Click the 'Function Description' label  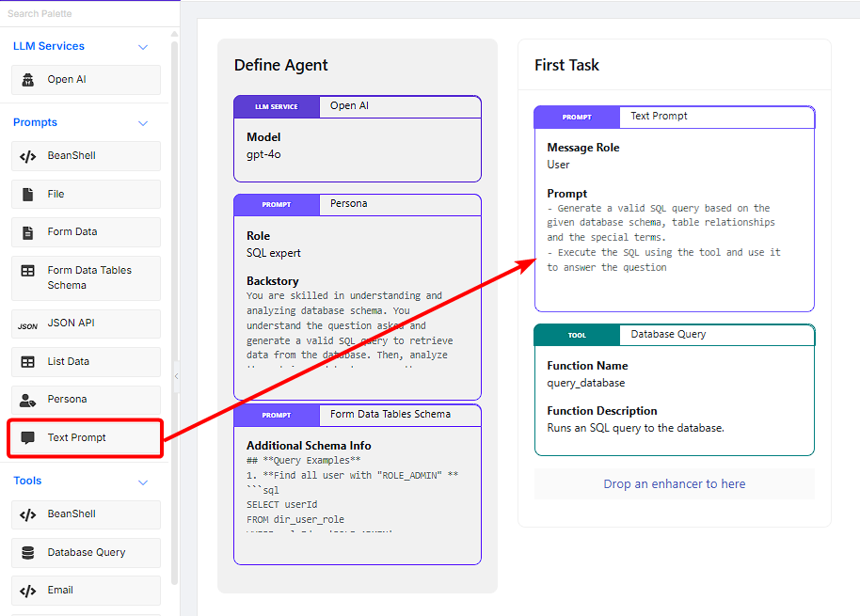[x=601, y=411]
